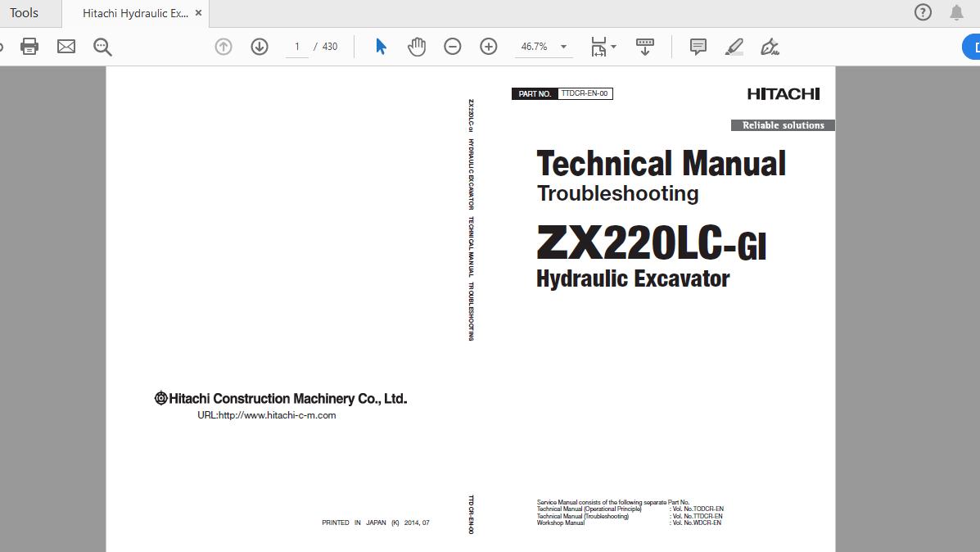Open Find with the magnifier icon
The image size is (980, 552).
tap(102, 47)
